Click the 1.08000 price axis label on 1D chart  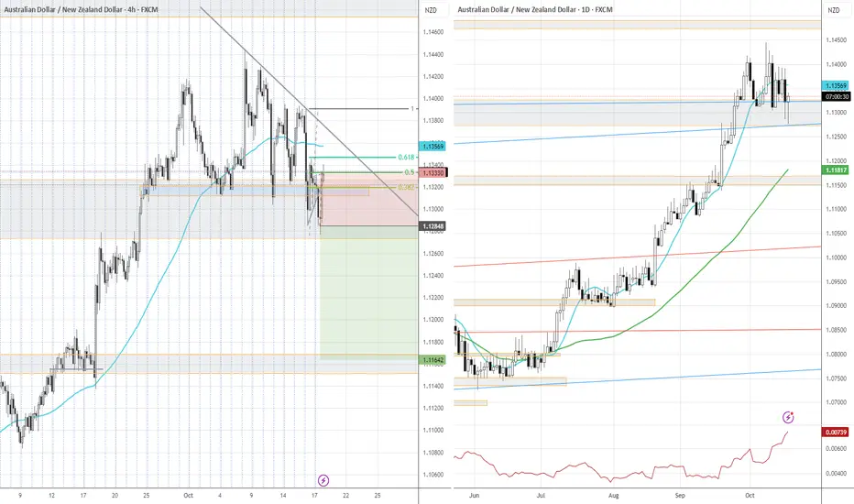836,354
